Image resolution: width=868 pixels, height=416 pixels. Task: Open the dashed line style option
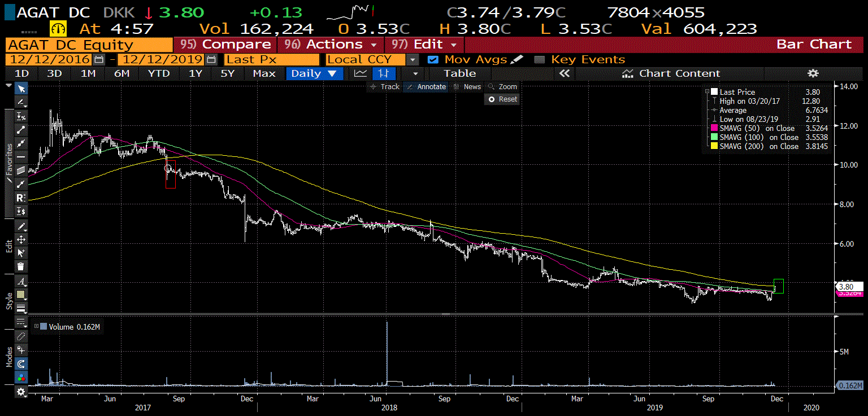coord(21,322)
